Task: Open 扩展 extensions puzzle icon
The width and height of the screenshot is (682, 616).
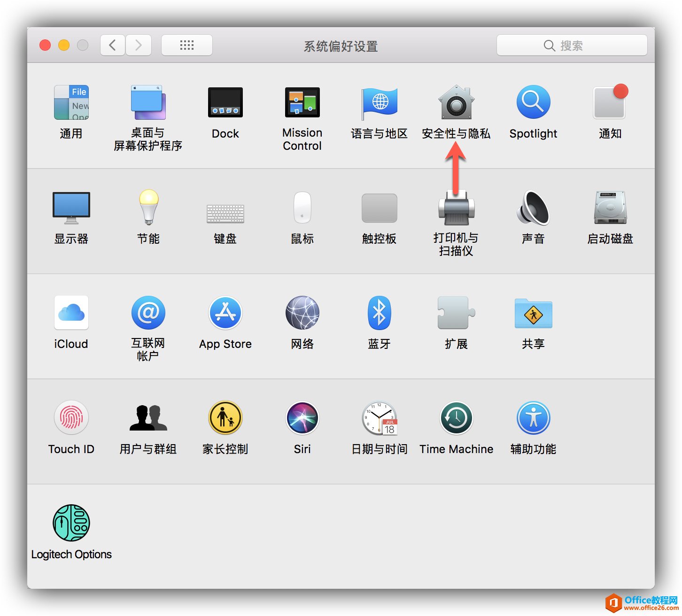Action: pyautogui.click(x=457, y=313)
